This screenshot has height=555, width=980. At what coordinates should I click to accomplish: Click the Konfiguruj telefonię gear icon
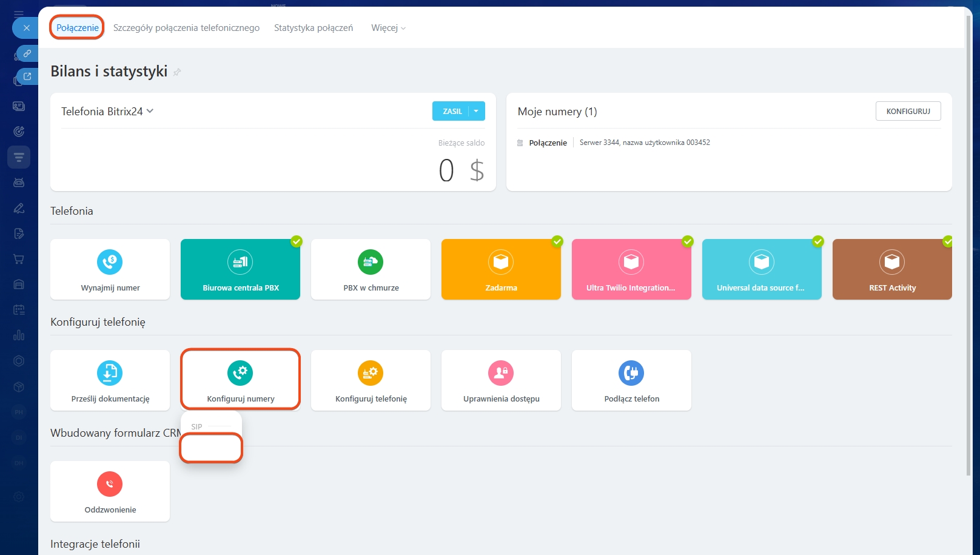tap(371, 373)
